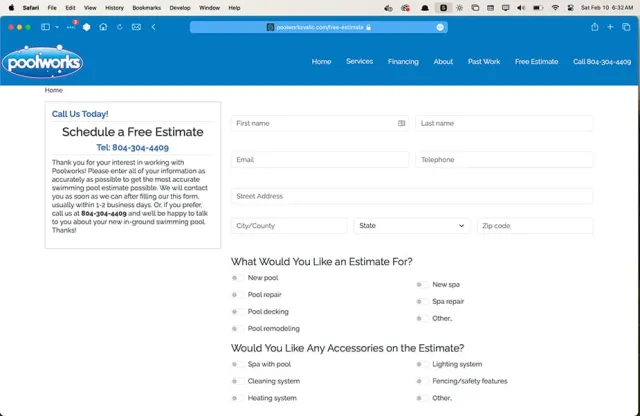Open the Bookmarks menu
The height and width of the screenshot is (416, 640).
147,8
